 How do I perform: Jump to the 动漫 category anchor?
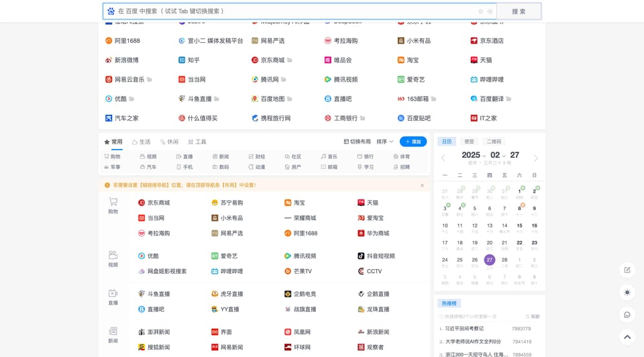click(x=257, y=167)
